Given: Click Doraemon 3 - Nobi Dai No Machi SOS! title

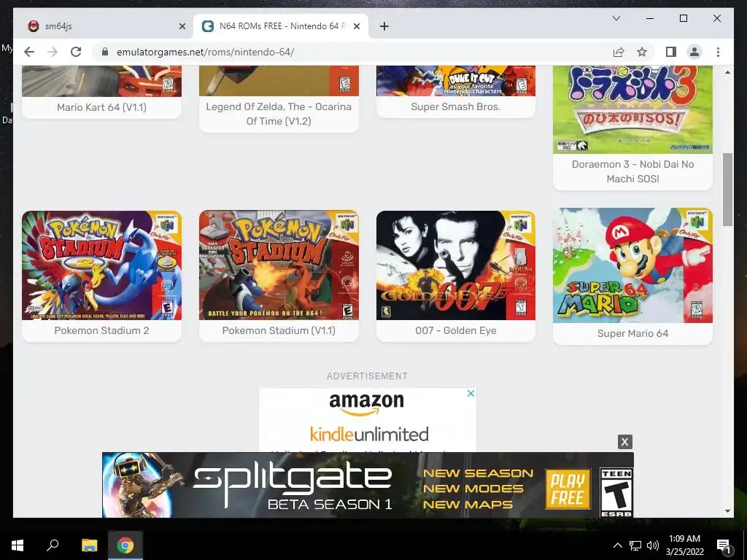Looking at the screenshot, I should coord(632,171).
